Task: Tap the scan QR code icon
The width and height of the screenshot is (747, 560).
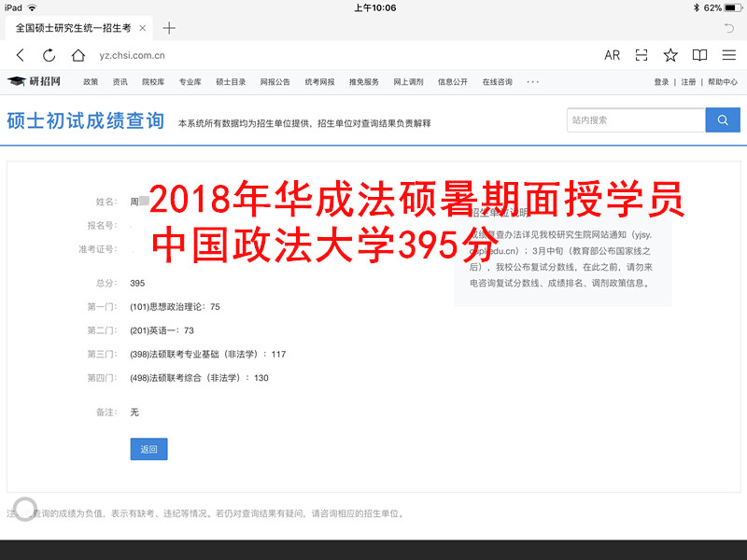Action: [641, 55]
